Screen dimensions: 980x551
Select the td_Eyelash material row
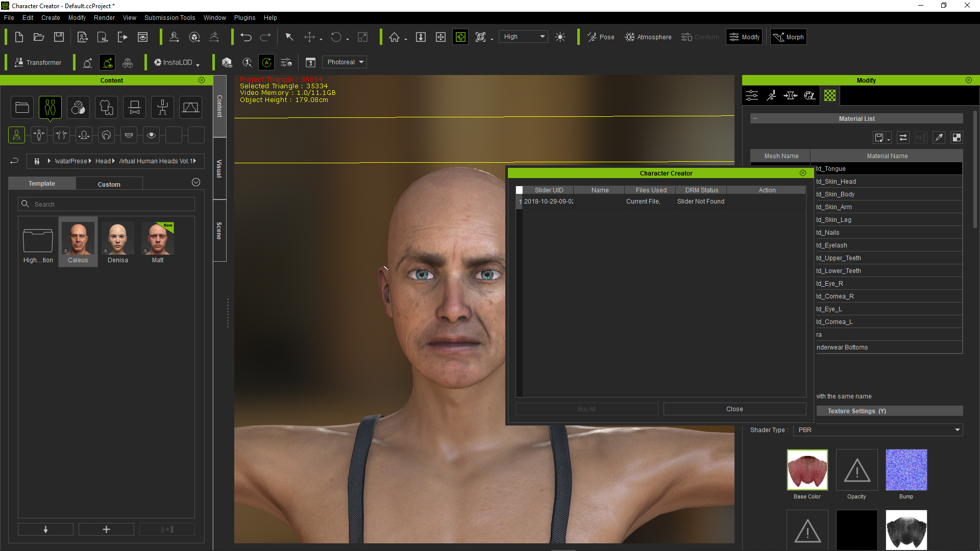point(888,245)
